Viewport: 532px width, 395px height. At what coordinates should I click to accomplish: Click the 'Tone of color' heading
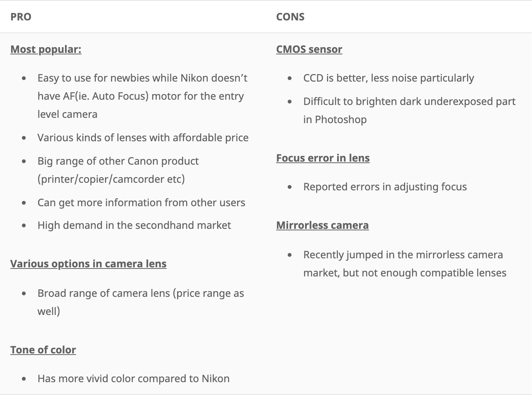(x=43, y=350)
